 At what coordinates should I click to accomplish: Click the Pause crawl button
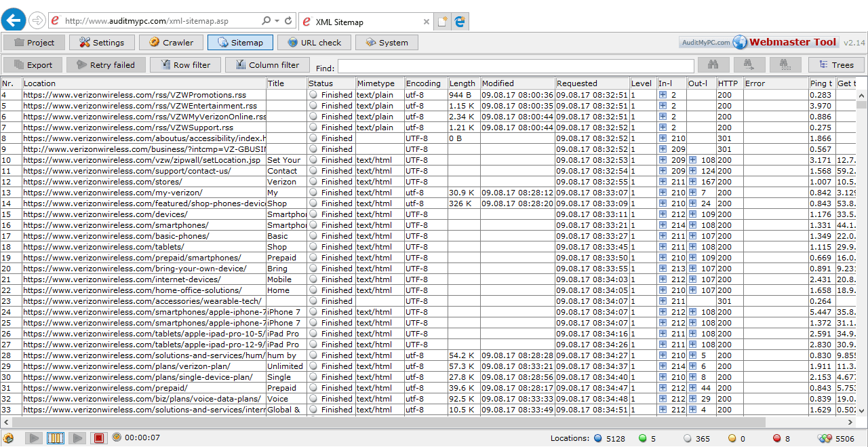tap(55, 438)
